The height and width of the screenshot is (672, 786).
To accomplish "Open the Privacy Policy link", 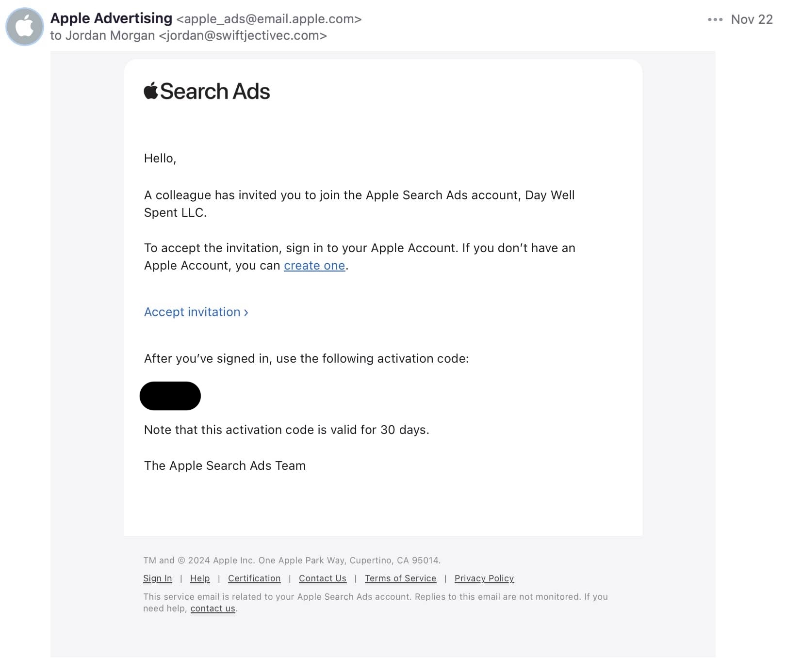I will 484,578.
